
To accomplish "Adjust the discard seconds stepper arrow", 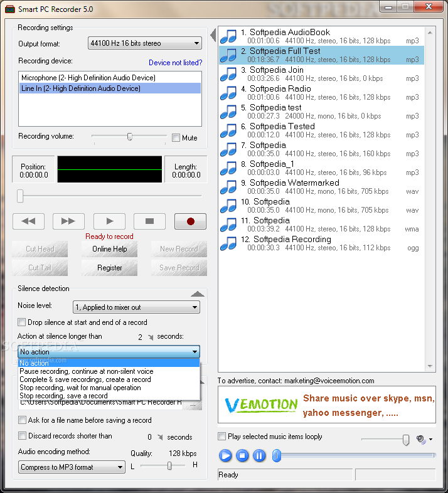I will 160,437.
